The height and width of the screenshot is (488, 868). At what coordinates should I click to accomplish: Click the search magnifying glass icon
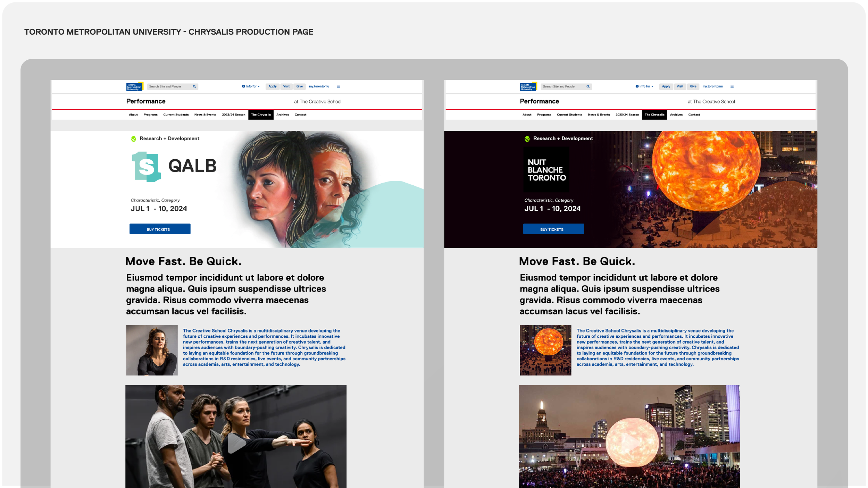194,86
